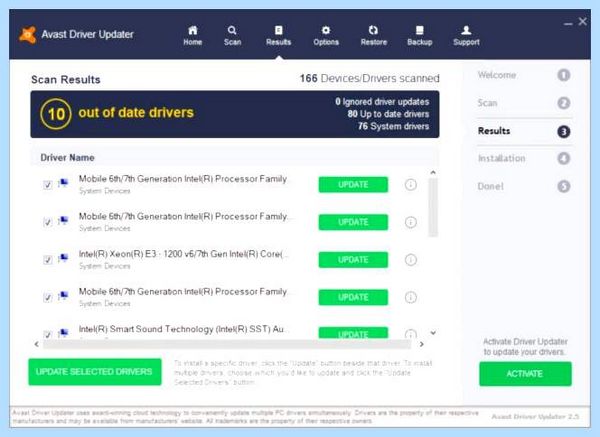Click Update Selected Drivers button
This screenshot has height=437, width=600.
pos(95,372)
